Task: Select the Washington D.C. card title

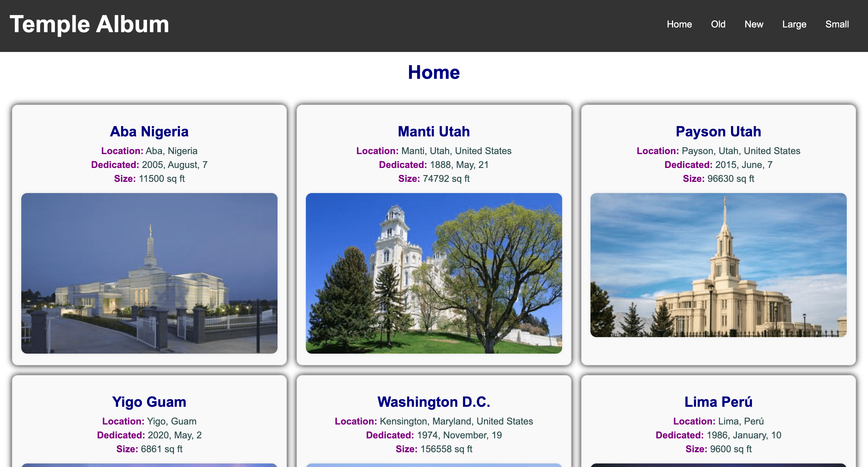Action: [x=434, y=402]
